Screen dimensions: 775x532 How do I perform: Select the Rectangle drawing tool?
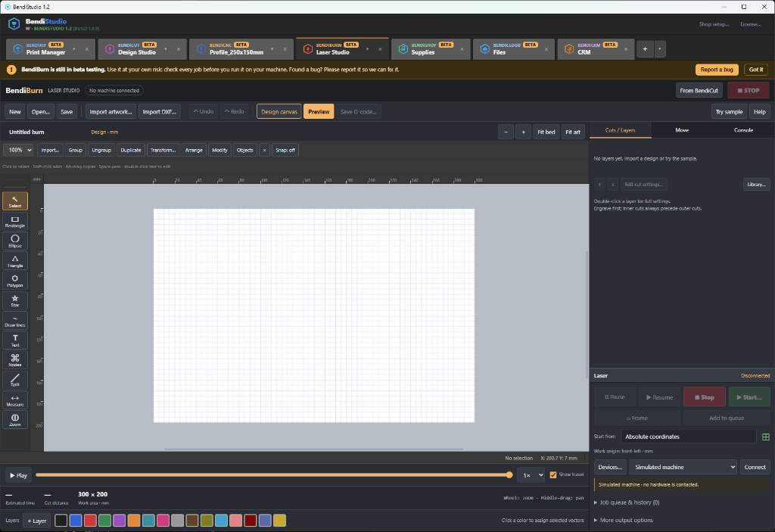pyautogui.click(x=15, y=221)
